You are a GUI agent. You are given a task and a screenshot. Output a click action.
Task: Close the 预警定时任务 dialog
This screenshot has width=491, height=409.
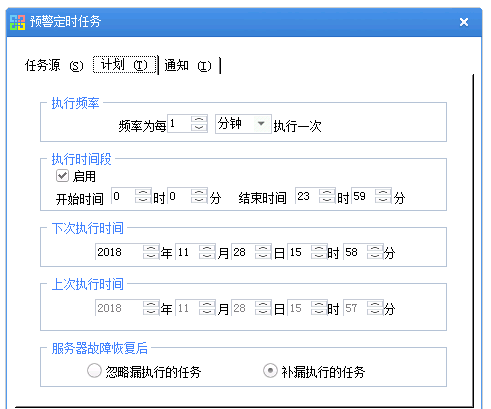464,22
